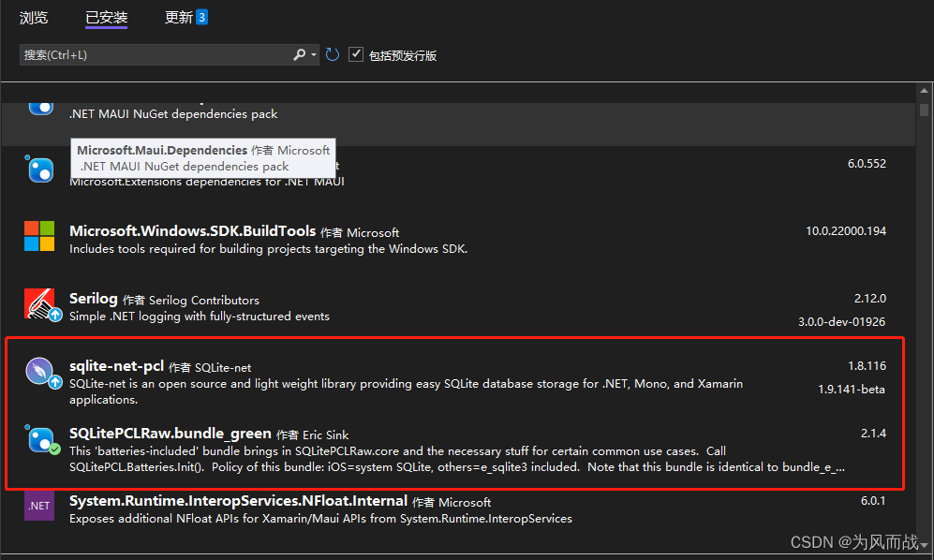Click the update arrow on Serilog icon
This screenshot has height=560, width=934.
tap(55, 315)
